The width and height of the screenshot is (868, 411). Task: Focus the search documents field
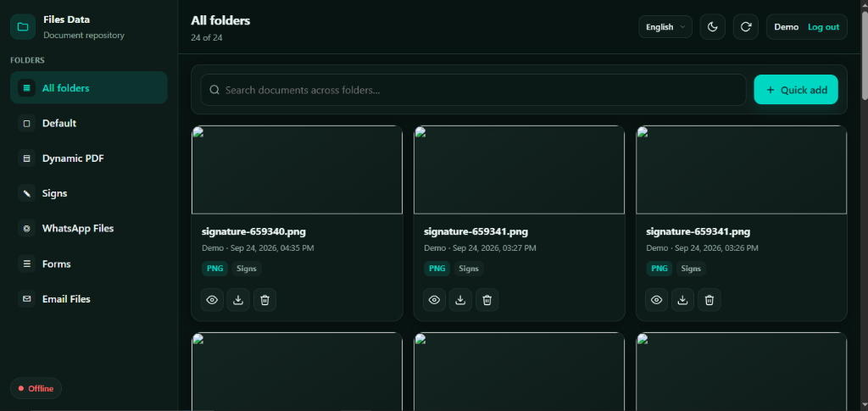coord(473,90)
